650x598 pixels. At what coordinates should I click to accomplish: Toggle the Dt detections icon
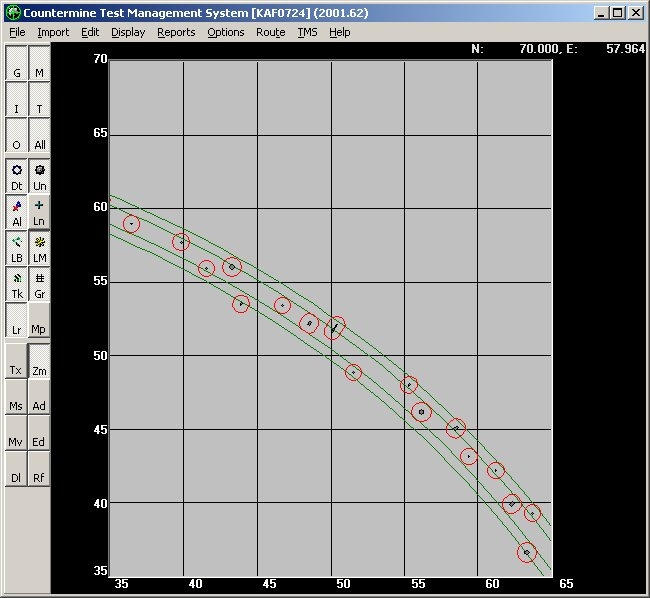[x=17, y=176]
